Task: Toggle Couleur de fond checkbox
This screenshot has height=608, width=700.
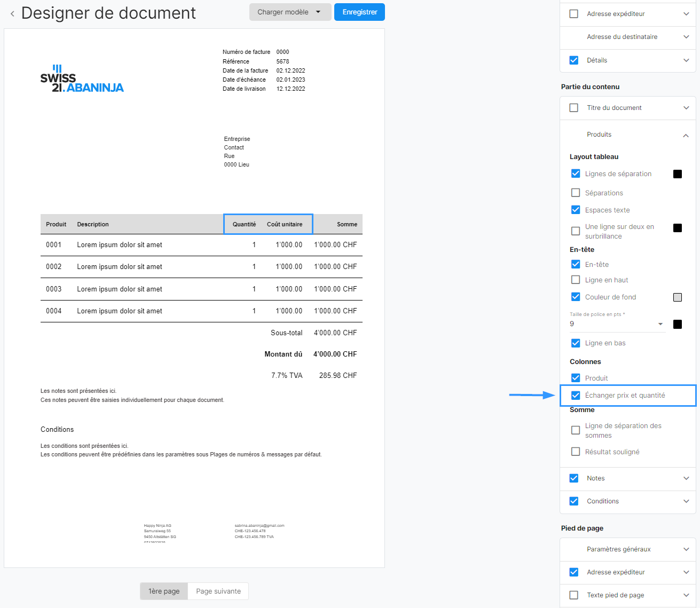Action: [x=576, y=297]
